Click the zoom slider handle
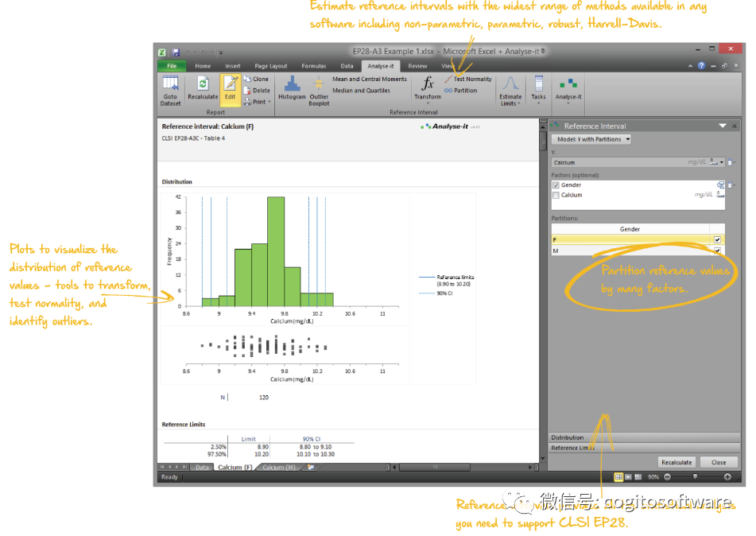 coord(695,476)
